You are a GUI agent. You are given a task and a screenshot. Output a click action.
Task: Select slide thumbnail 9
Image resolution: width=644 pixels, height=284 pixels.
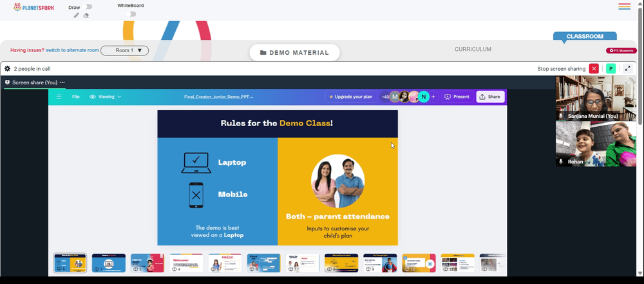point(380,263)
